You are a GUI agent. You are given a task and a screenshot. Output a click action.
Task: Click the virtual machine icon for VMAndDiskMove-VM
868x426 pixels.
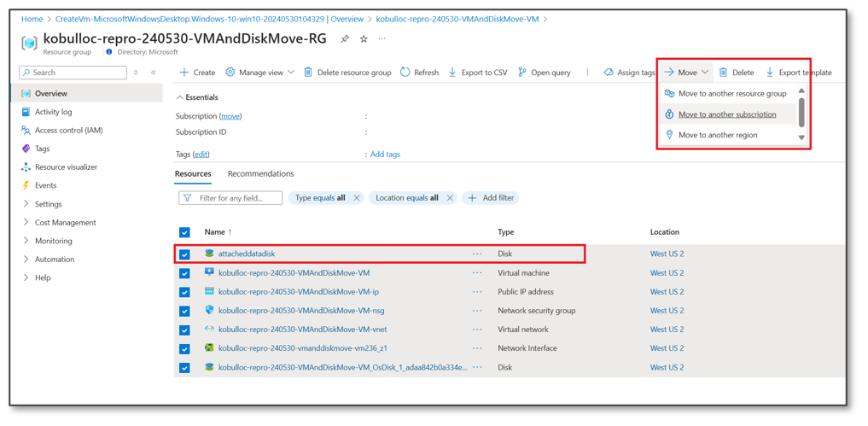pos(209,272)
